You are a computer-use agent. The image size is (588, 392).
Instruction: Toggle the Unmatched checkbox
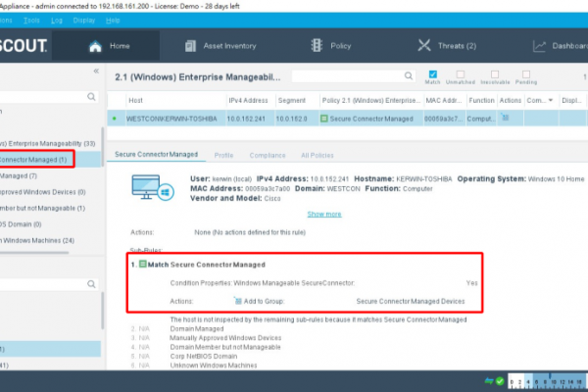tap(461, 73)
